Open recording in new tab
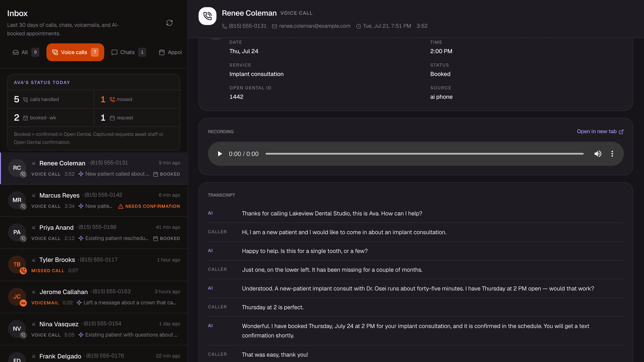 click(600, 132)
